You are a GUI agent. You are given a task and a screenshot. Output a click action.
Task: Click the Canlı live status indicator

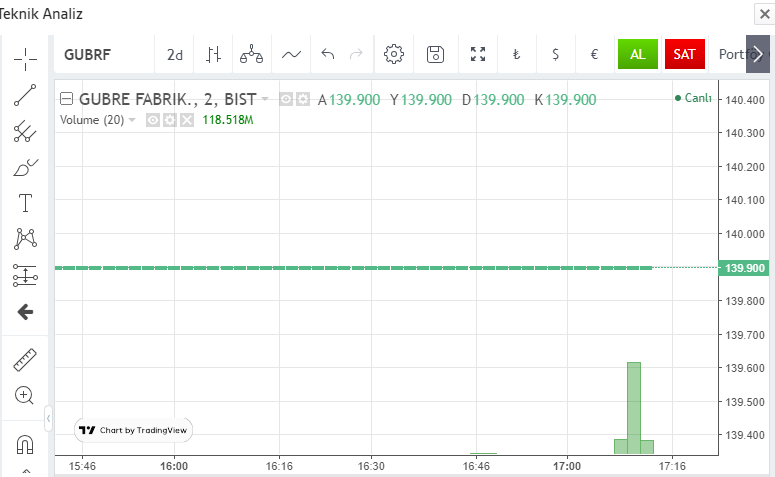pos(693,98)
